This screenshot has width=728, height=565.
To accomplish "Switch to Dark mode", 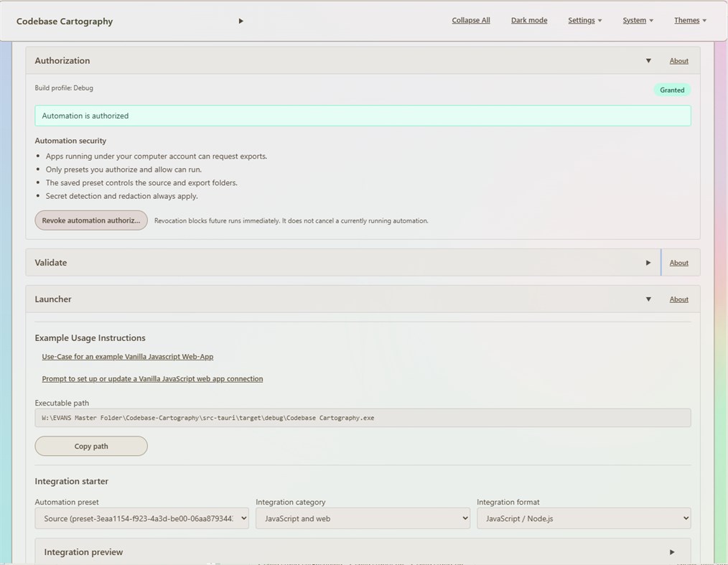I will 529,20.
